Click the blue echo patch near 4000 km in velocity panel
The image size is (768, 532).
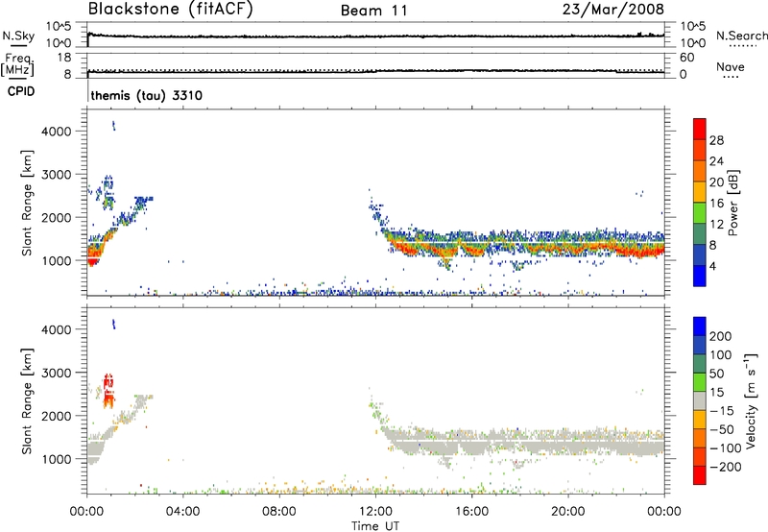(x=113, y=324)
